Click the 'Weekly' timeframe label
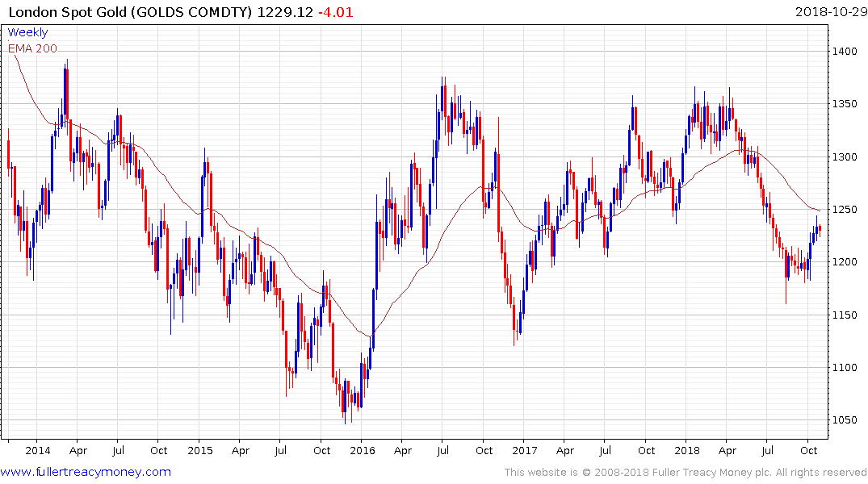 pyautogui.click(x=27, y=32)
